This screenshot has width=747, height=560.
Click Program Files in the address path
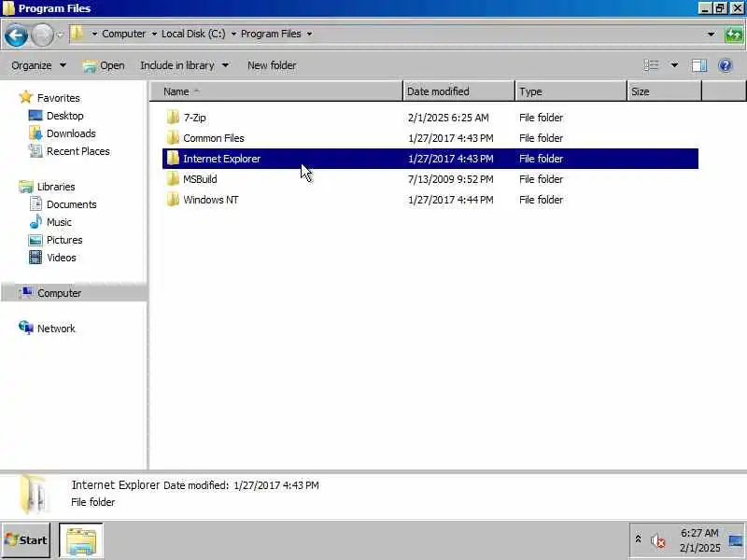click(x=271, y=34)
